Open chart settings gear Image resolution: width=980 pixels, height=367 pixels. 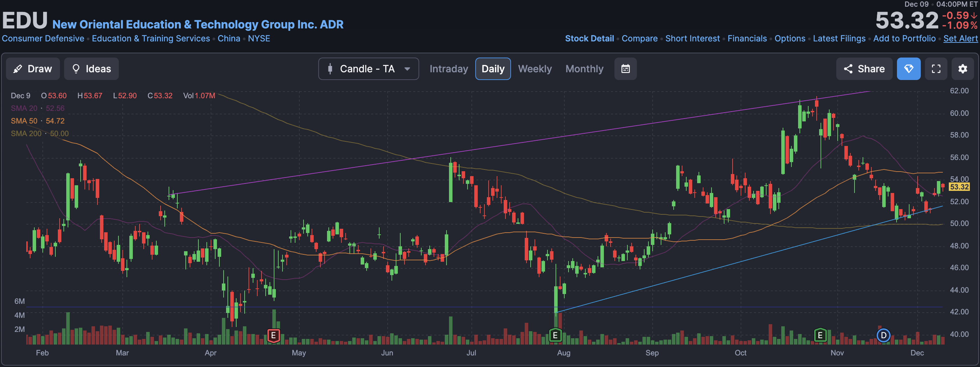point(962,69)
